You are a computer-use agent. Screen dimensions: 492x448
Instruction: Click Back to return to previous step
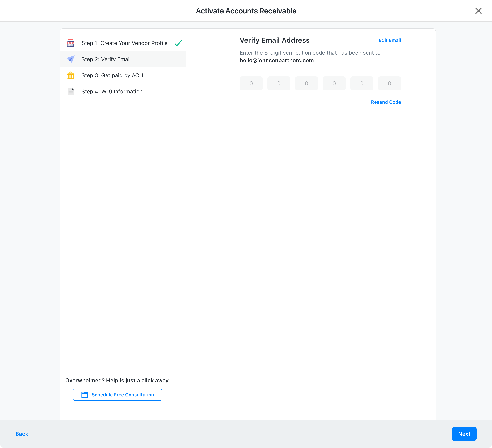pos(22,434)
